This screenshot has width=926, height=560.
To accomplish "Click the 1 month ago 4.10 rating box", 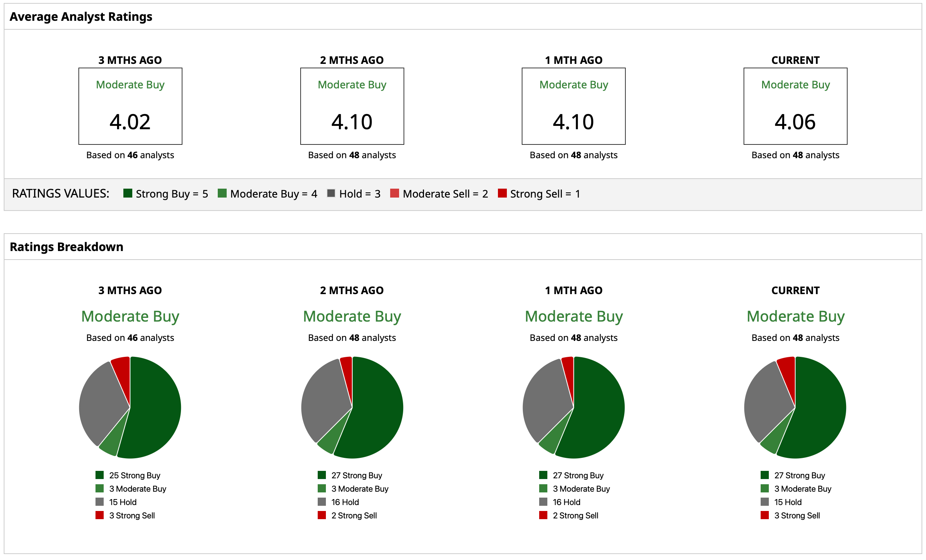I will pyautogui.click(x=573, y=106).
